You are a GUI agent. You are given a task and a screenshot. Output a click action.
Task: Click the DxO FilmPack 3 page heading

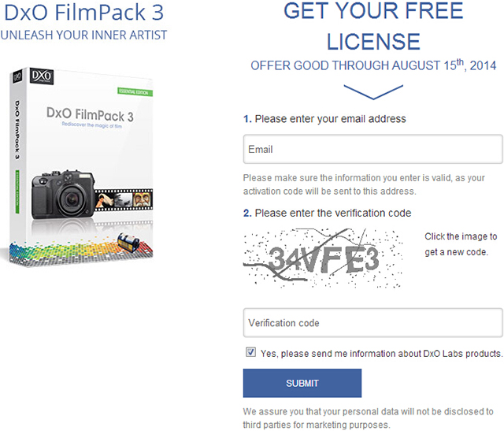click(83, 13)
